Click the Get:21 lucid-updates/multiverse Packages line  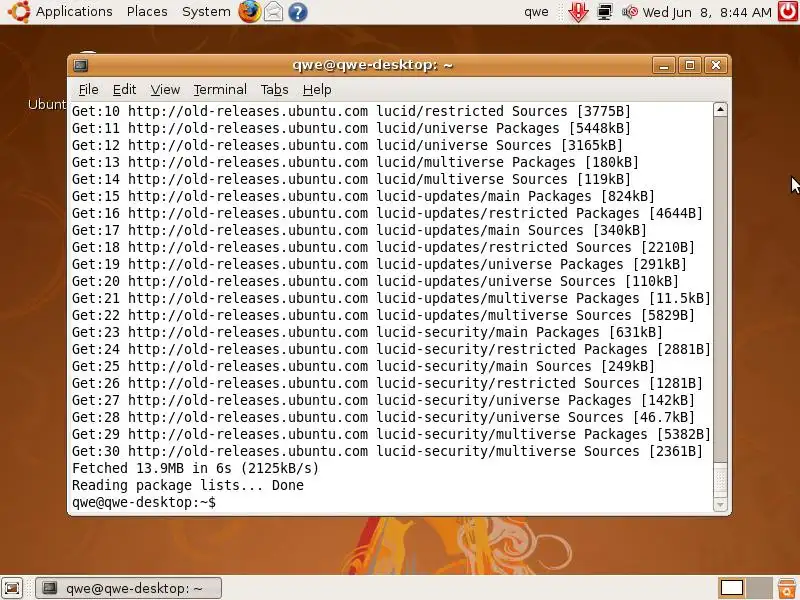click(391, 298)
